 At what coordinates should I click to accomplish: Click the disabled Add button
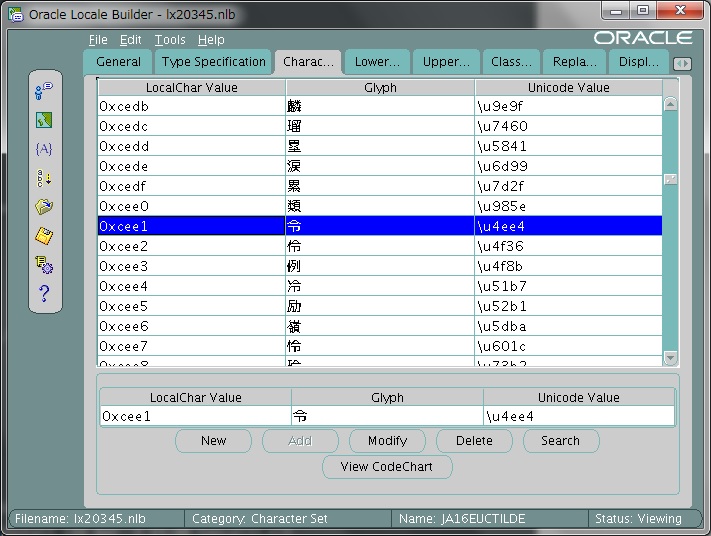tap(300, 441)
